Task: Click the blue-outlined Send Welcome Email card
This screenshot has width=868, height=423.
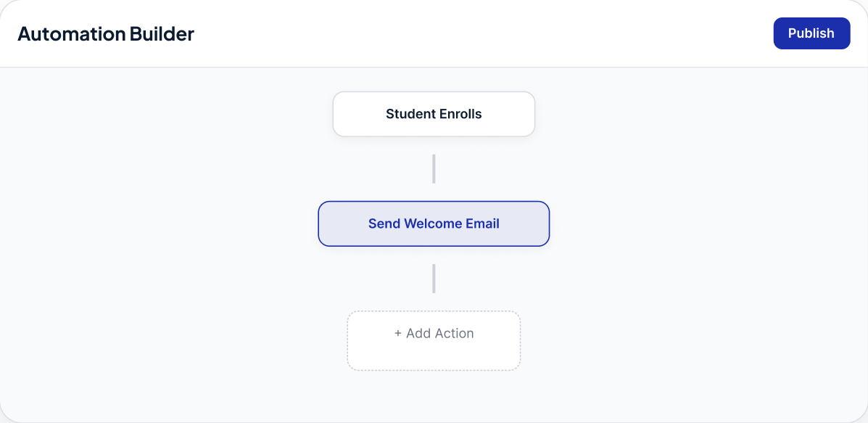Action: pyautogui.click(x=434, y=223)
